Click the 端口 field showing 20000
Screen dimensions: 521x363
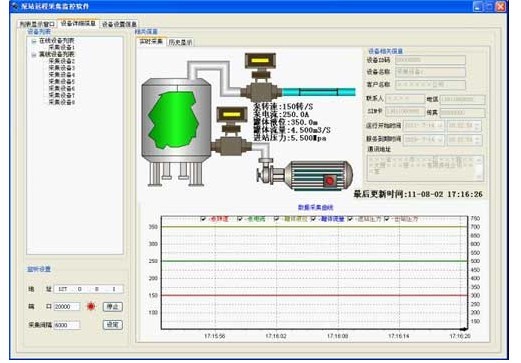[x=67, y=307]
